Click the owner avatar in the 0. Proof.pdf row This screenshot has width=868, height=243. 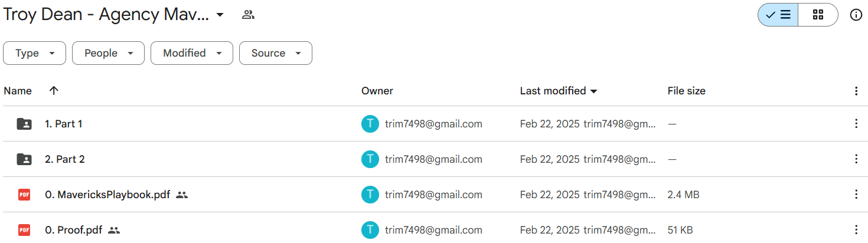370,230
